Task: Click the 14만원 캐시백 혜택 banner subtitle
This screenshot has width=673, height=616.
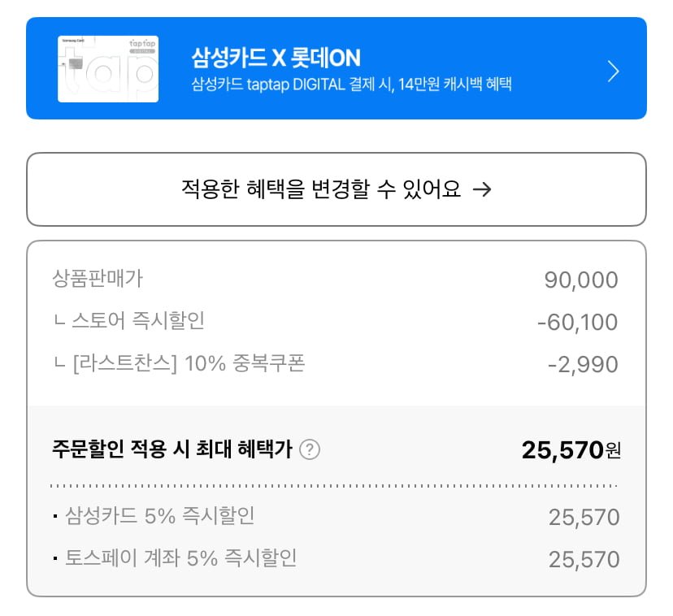Action: (x=351, y=84)
